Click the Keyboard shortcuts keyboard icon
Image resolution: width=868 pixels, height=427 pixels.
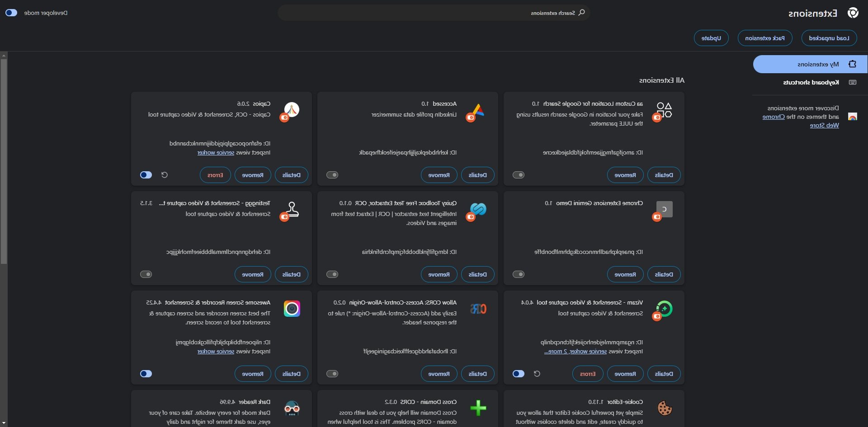point(853,82)
